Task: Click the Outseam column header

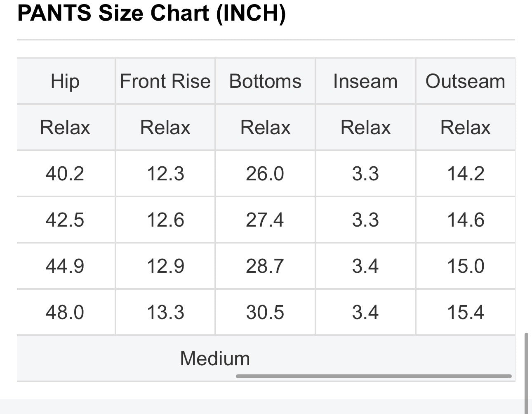Action: 466,81
